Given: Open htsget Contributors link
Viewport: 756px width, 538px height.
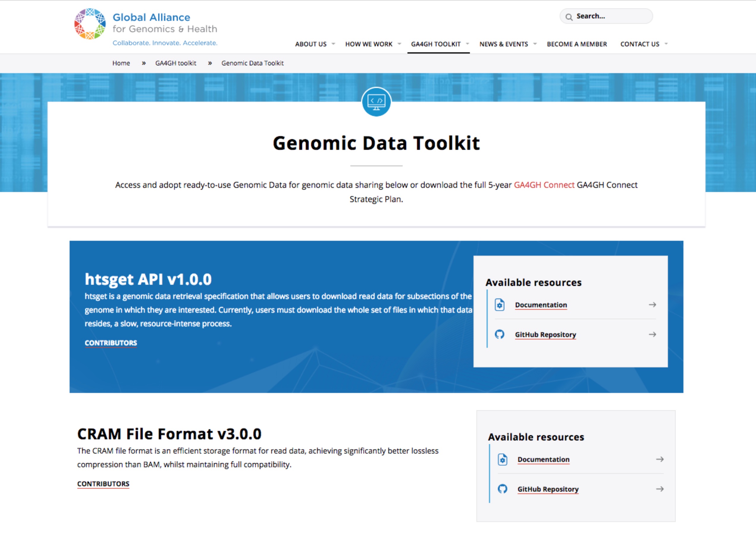Looking at the screenshot, I should coord(111,343).
